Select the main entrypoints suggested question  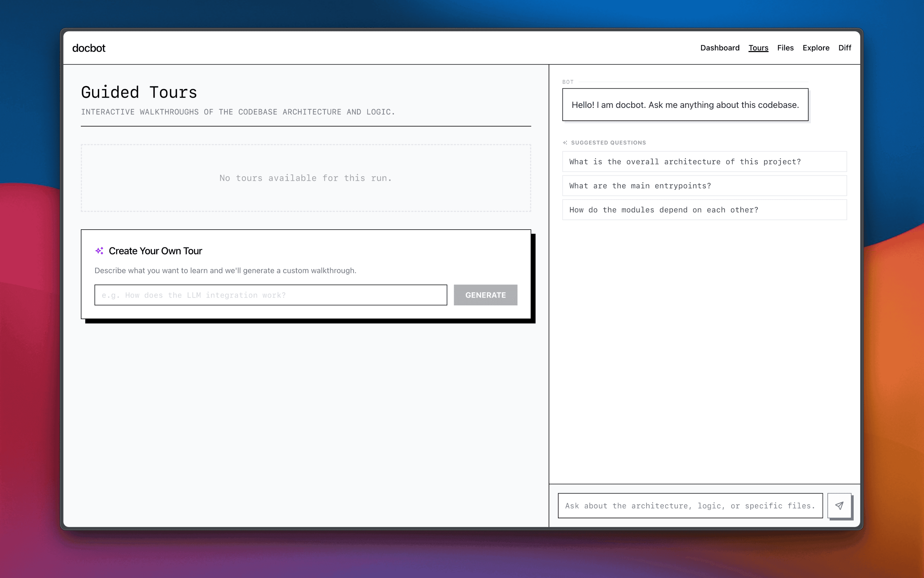[705, 186]
